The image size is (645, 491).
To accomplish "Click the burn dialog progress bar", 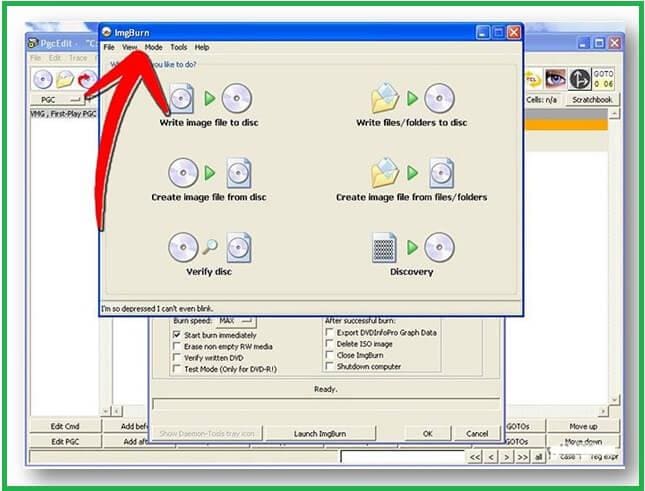I will (326, 404).
